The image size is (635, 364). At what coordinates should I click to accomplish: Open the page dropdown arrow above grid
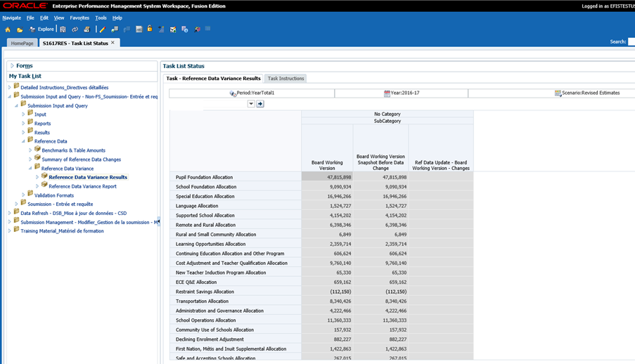[x=251, y=104]
